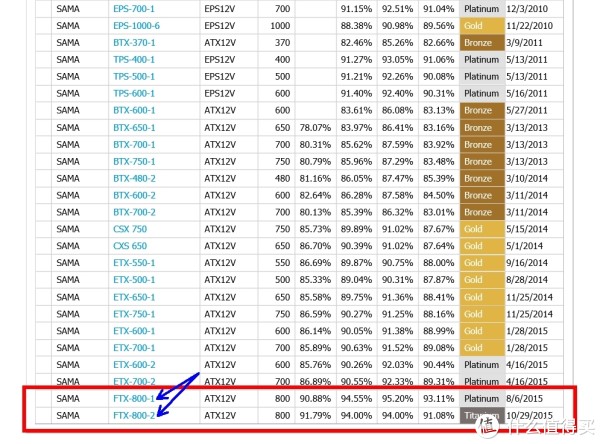600x444 pixels.
Task: Click the Bronze badge dated 5/27/2011
Action: 482,110
